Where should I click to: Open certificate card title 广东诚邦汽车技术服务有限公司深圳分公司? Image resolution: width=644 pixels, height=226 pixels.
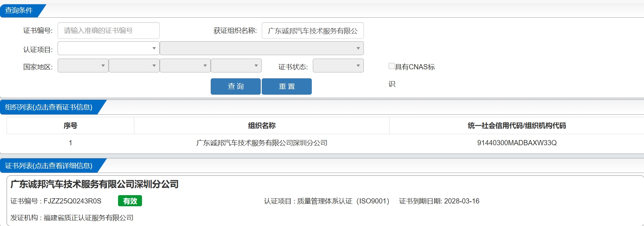(x=94, y=184)
